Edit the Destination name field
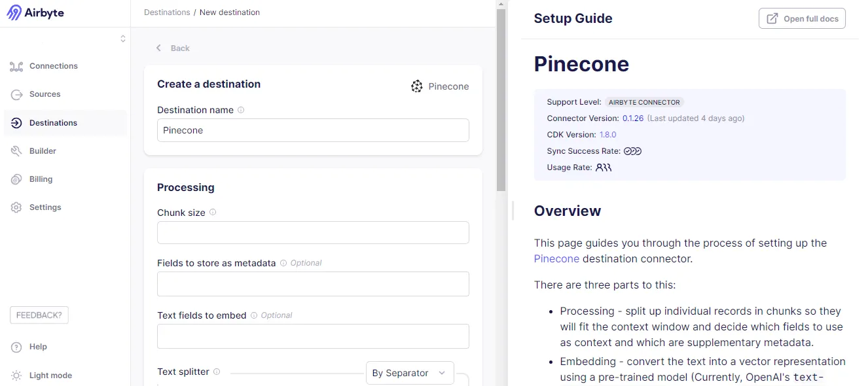This screenshot has width=868, height=386. pos(313,130)
